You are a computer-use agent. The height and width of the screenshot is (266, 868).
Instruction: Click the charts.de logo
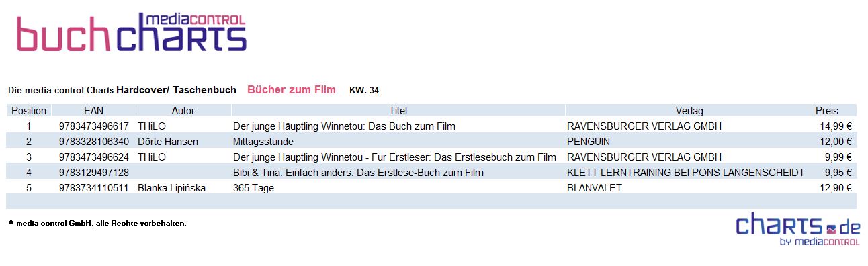tap(797, 230)
